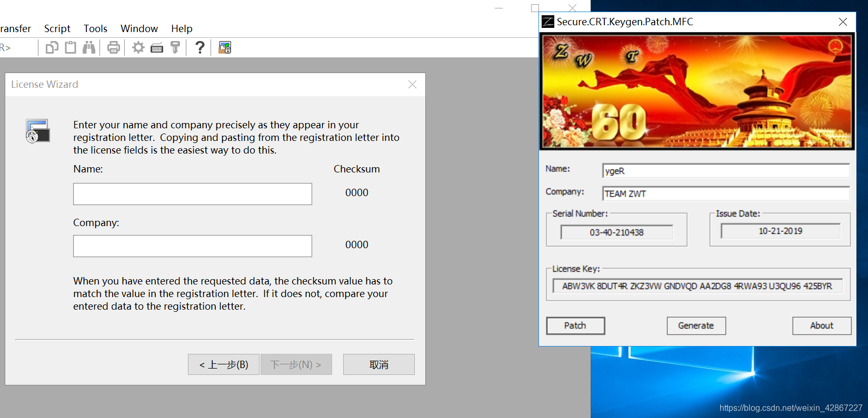Click the Generate button in the keygen

pos(696,325)
